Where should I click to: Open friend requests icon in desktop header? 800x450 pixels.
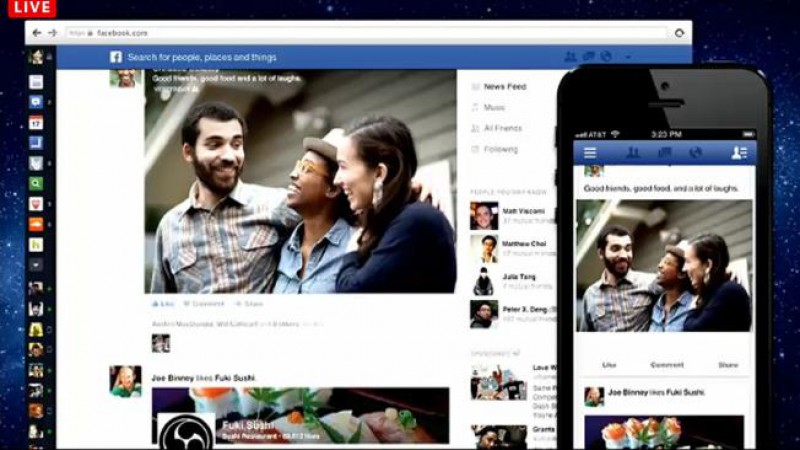[x=571, y=57]
